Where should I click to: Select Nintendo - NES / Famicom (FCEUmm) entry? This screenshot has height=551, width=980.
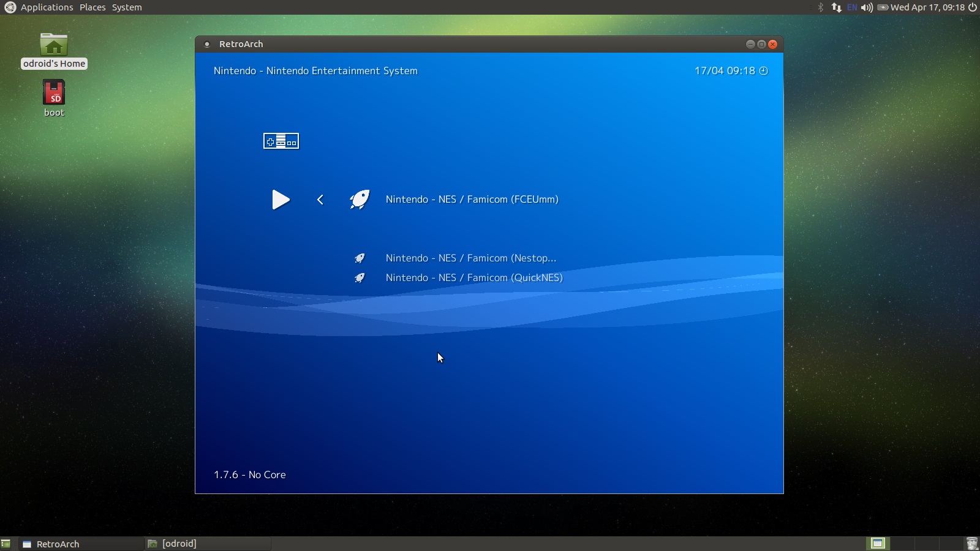click(x=472, y=200)
